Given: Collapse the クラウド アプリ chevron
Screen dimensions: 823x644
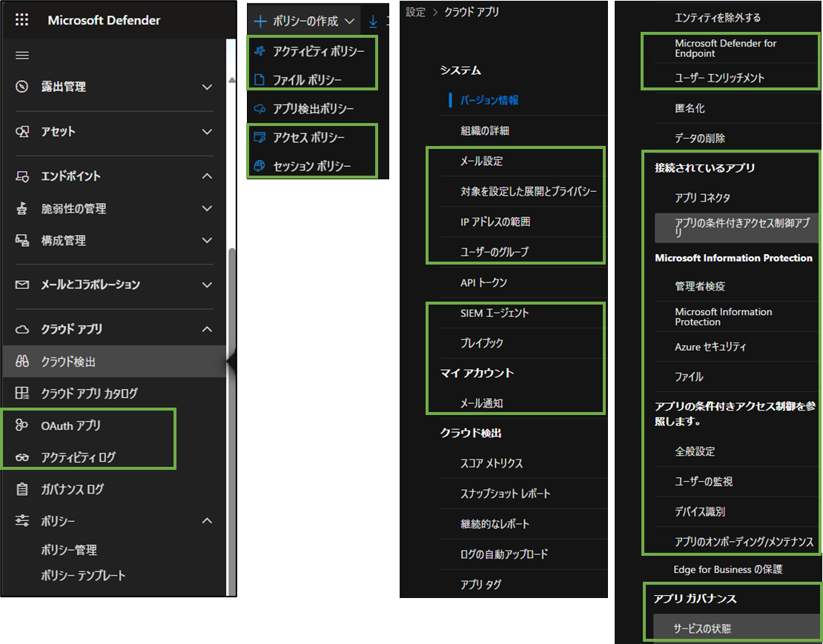Looking at the screenshot, I should 208,329.
